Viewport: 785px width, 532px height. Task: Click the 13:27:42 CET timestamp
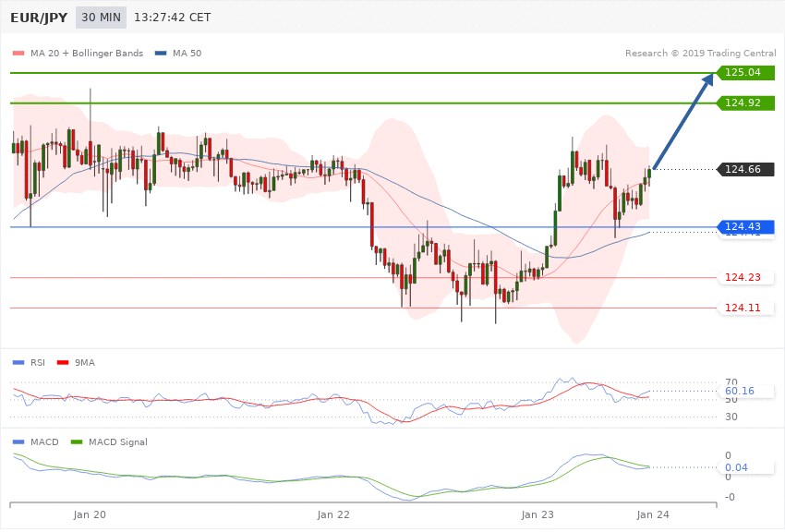[x=172, y=18]
